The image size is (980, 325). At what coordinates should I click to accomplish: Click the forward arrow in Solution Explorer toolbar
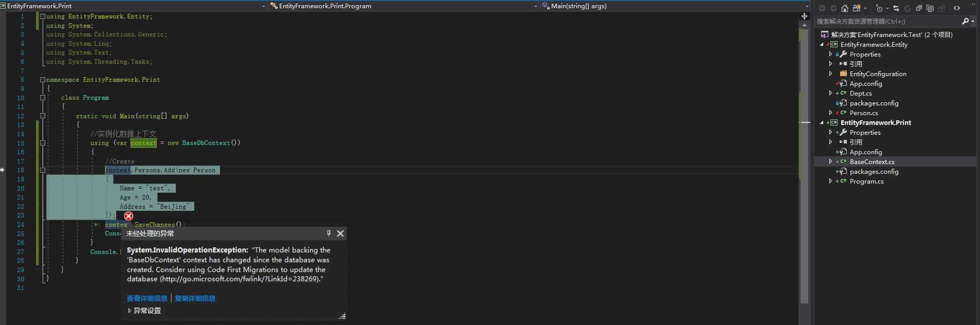click(833, 8)
